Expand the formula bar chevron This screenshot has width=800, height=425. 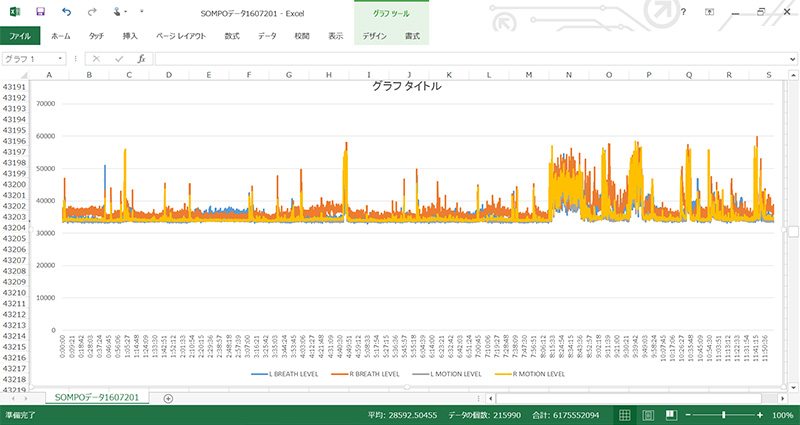(x=791, y=59)
